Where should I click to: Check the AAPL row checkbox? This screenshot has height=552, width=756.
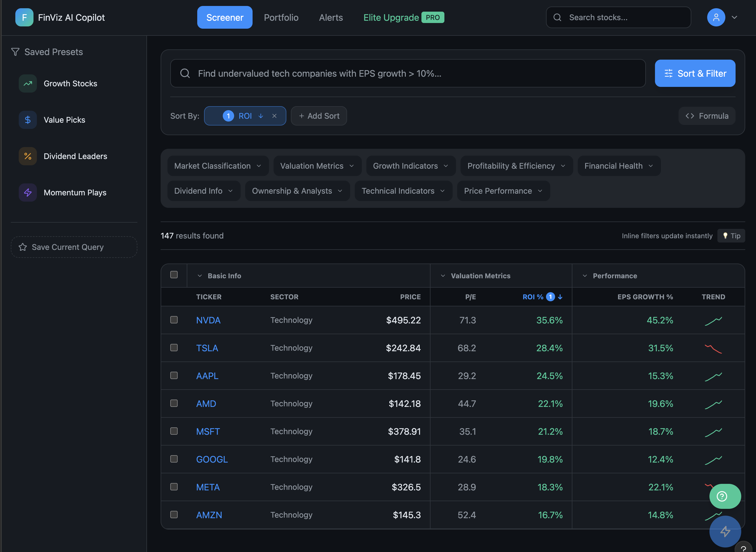(x=174, y=376)
